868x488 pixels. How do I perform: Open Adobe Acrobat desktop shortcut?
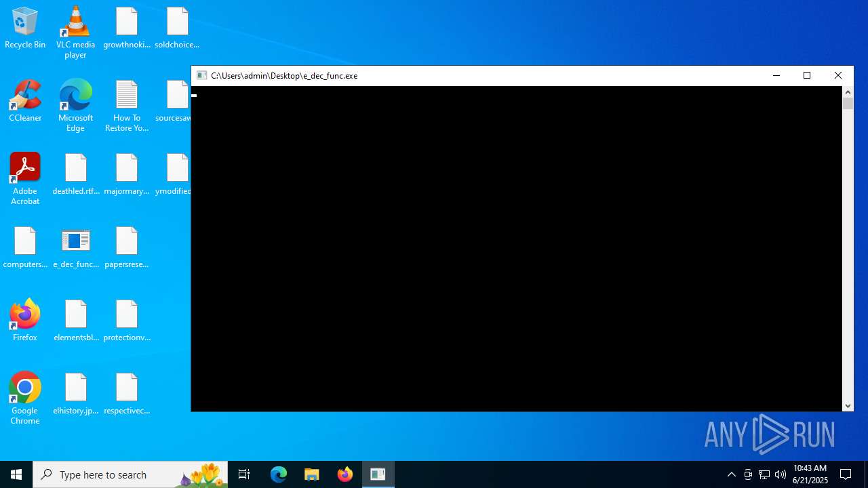25,179
